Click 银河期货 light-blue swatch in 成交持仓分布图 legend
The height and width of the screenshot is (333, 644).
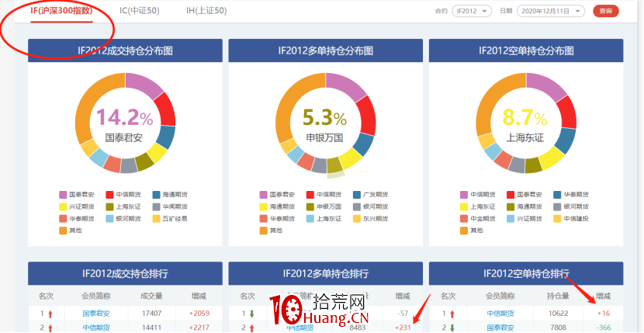point(109,218)
